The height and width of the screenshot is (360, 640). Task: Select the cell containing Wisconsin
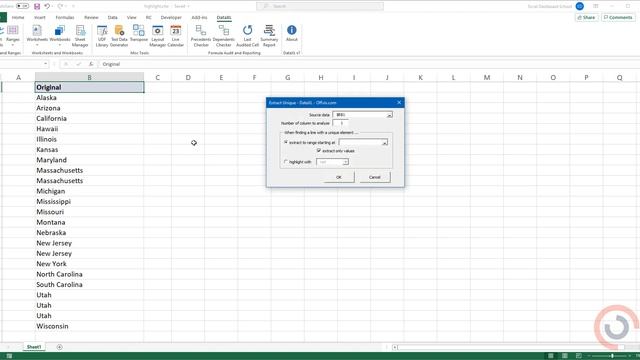(x=89, y=326)
